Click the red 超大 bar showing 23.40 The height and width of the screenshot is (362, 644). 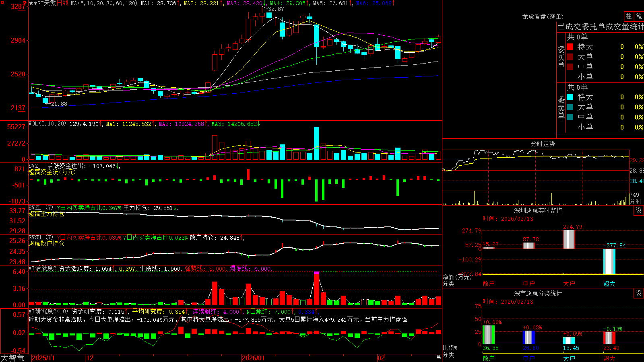tap(609, 338)
